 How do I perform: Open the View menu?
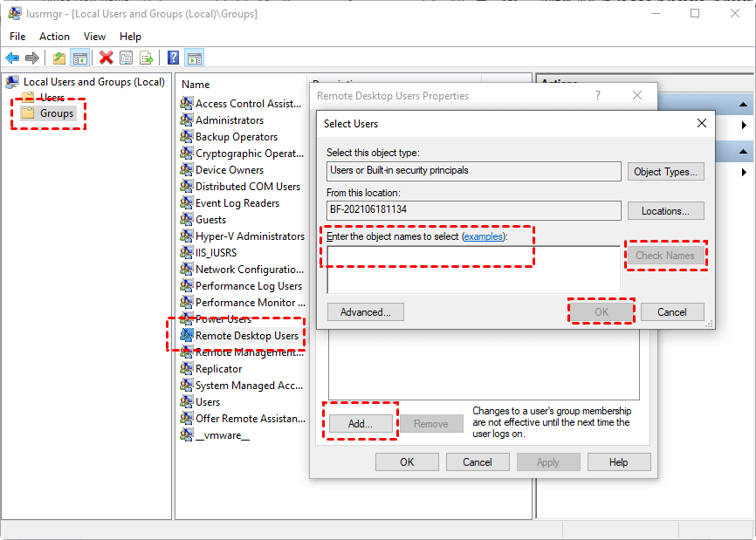pyautogui.click(x=94, y=37)
